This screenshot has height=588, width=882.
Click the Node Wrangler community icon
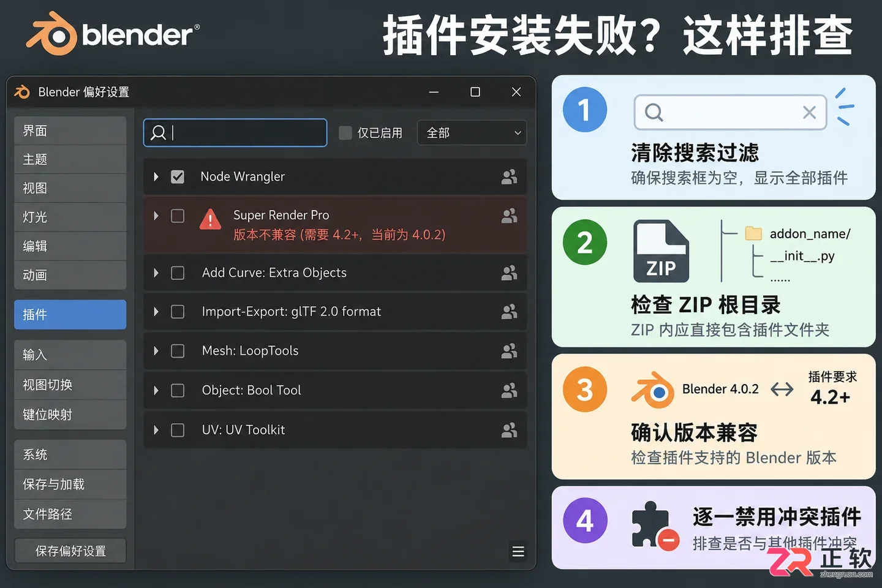tap(509, 177)
